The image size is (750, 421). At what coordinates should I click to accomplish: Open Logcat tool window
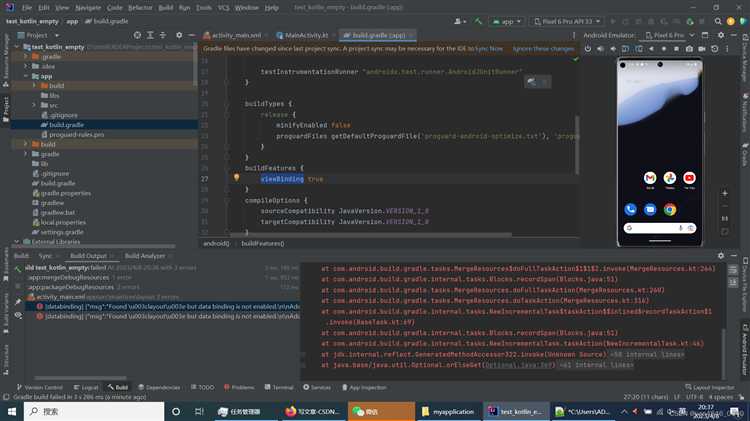[x=86, y=387]
